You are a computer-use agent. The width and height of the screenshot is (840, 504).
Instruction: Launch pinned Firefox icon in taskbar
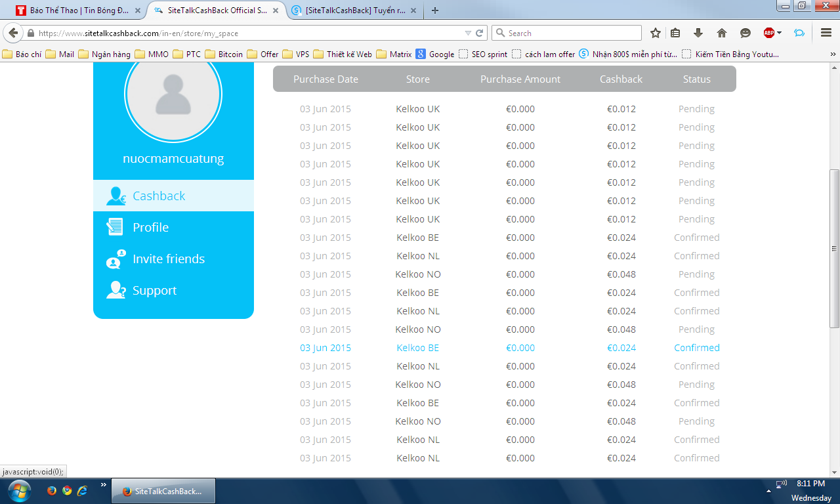click(x=52, y=490)
